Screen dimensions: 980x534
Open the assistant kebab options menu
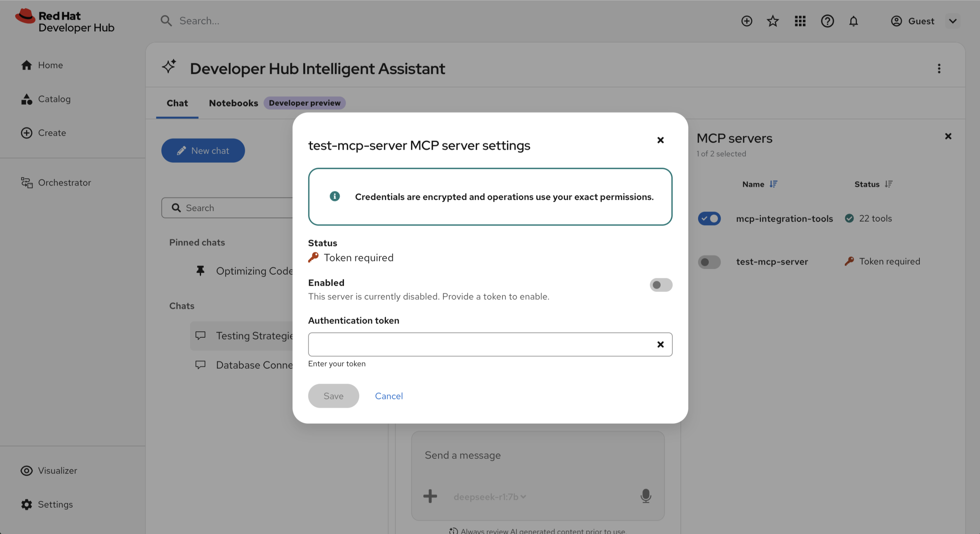(x=939, y=68)
